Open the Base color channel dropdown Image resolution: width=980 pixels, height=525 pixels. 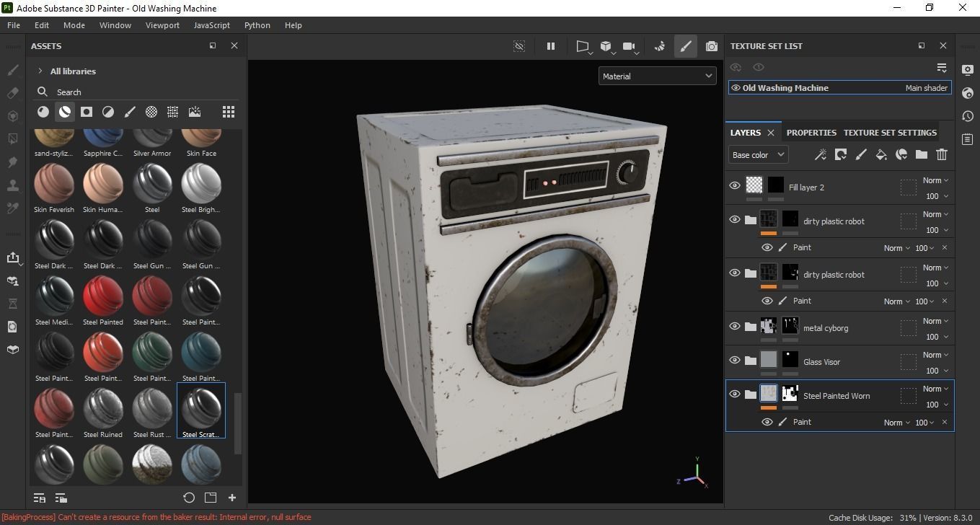(x=758, y=155)
